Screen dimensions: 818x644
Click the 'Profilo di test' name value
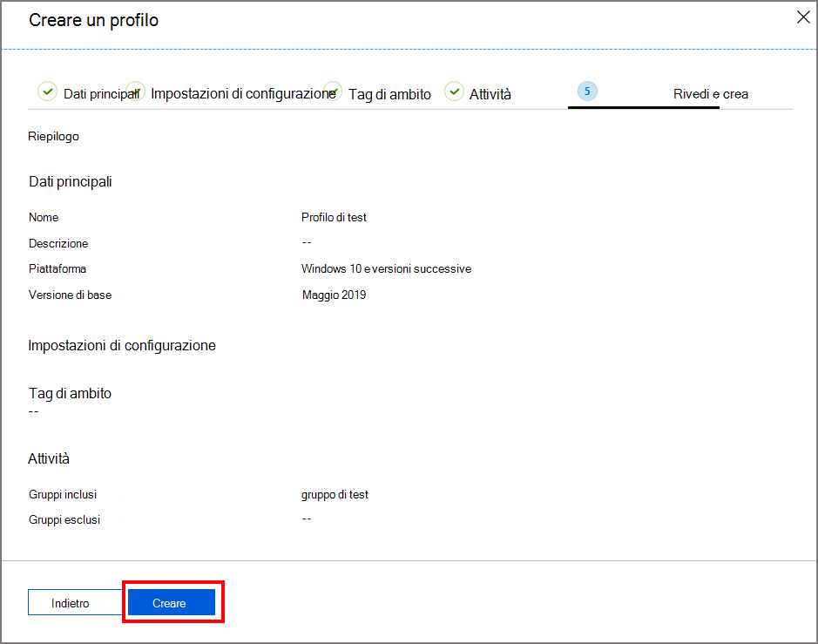tap(334, 217)
